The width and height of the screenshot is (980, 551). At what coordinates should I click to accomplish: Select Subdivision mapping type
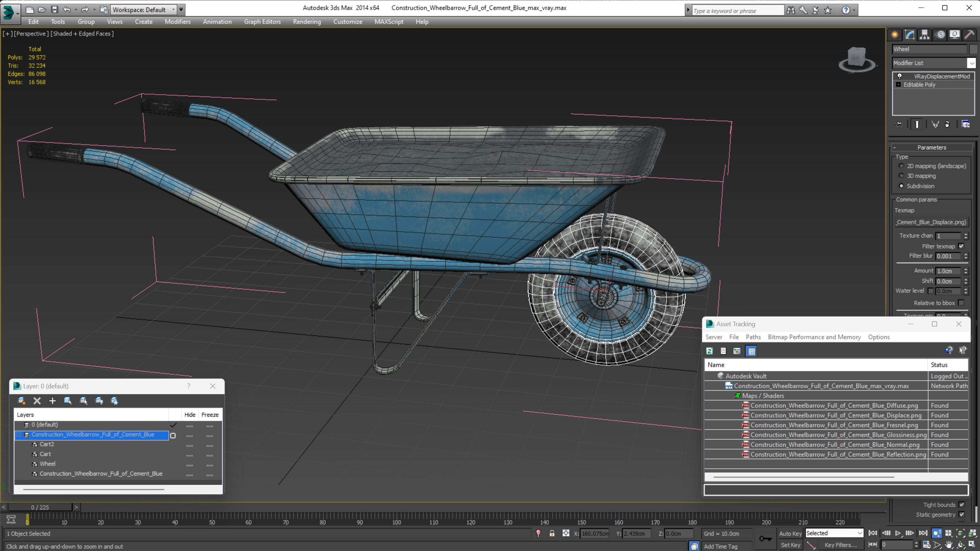click(x=901, y=186)
